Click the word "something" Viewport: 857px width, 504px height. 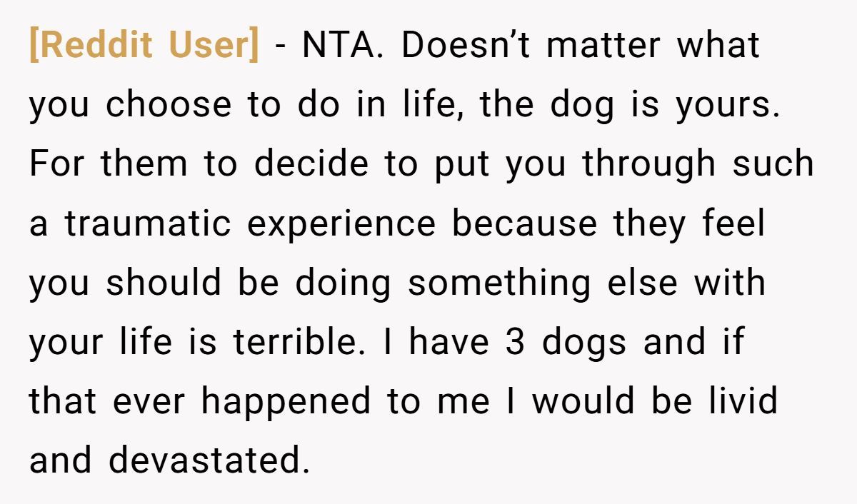point(499,283)
